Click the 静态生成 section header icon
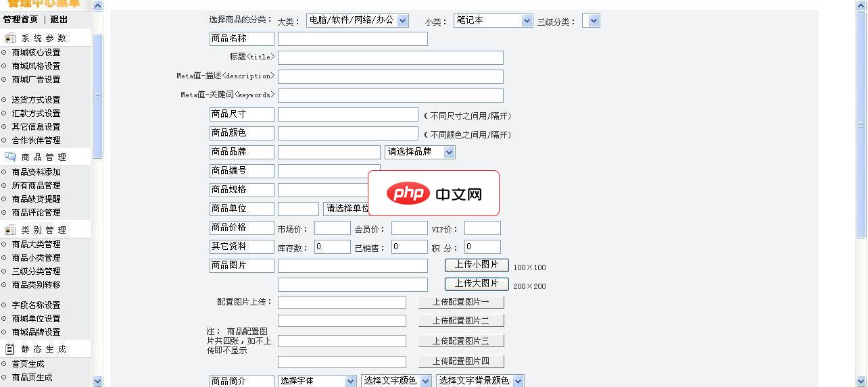Image resolution: width=868 pixels, height=387 pixels. tap(10, 349)
